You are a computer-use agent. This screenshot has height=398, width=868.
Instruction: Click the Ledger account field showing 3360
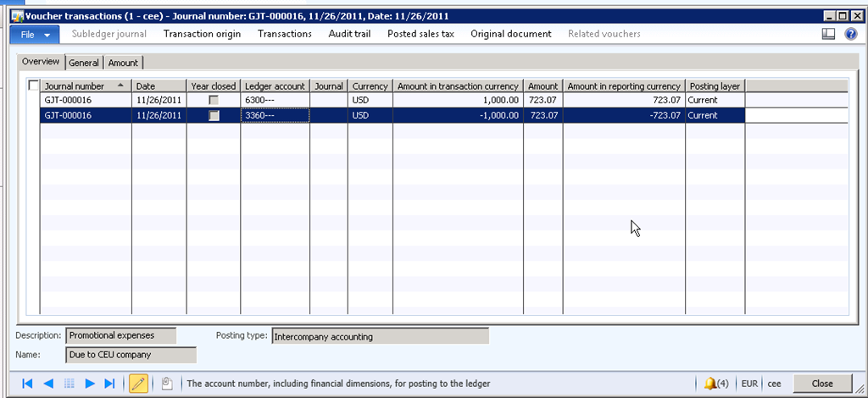[275, 116]
